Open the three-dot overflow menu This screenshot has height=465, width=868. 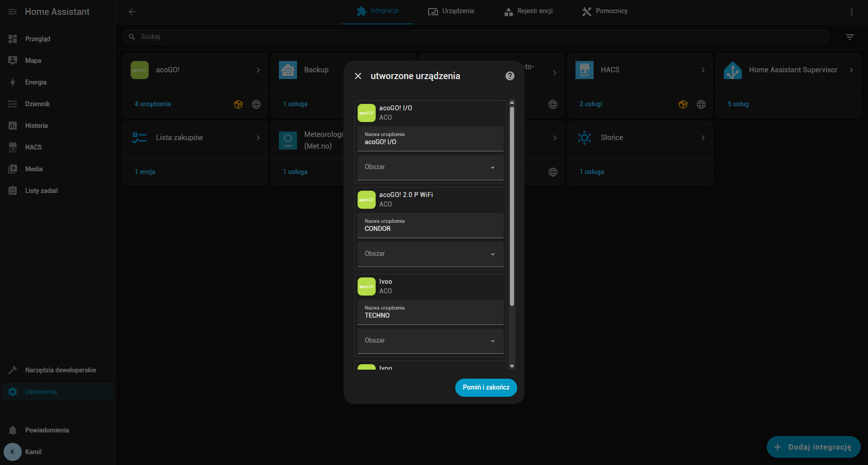coord(851,12)
